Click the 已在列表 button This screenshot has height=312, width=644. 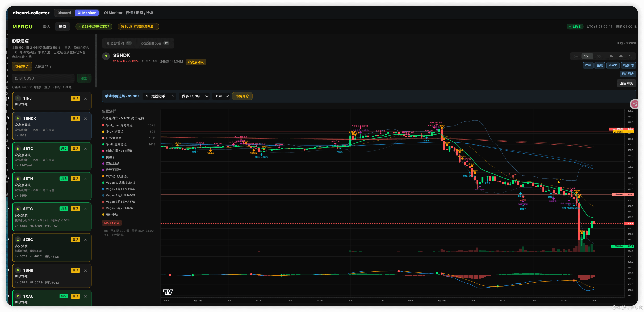(628, 74)
